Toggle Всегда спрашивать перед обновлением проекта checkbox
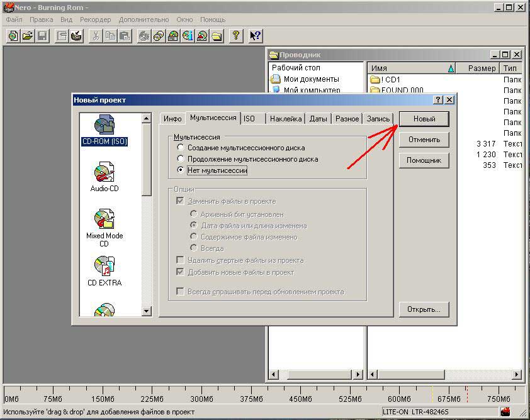The height and width of the screenshot is (420, 530). 180,291
